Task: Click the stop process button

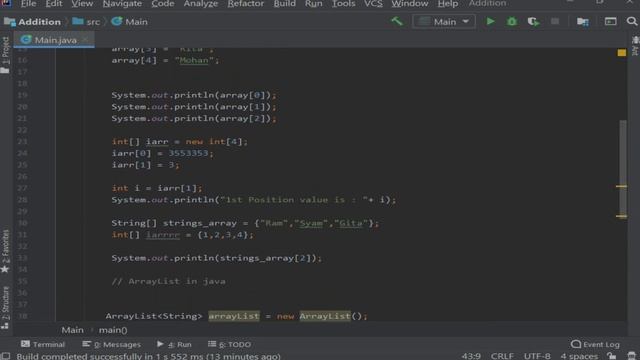Action: click(555, 21)
